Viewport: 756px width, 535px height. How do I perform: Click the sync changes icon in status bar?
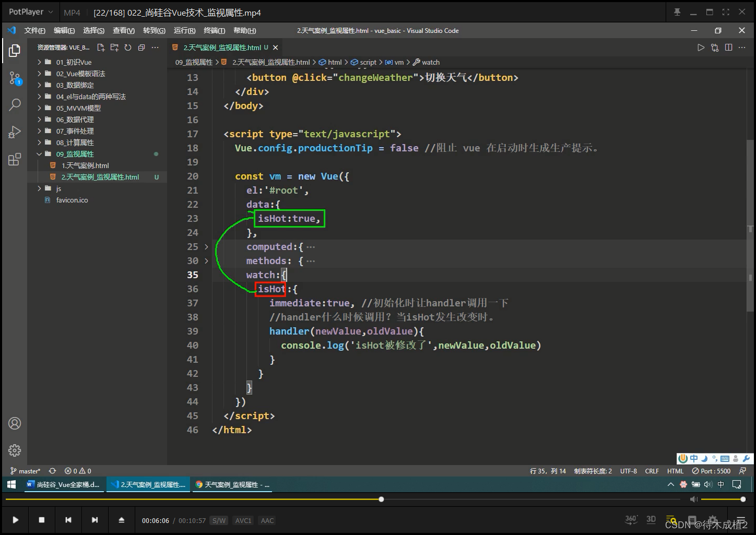52,471
